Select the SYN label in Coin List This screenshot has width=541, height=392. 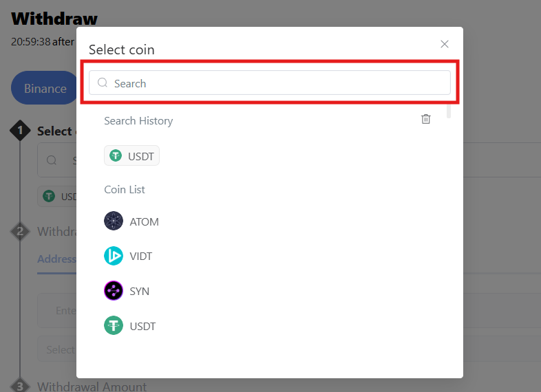click(139, 292)
